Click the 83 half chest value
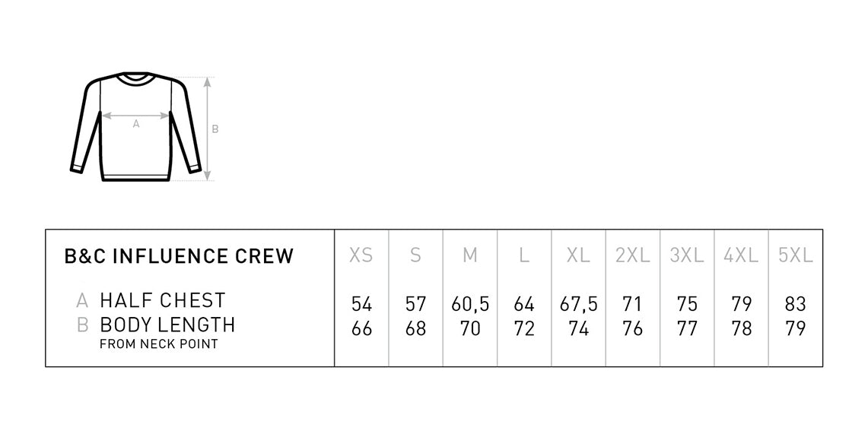868x434 pixels. coord(796,304)
